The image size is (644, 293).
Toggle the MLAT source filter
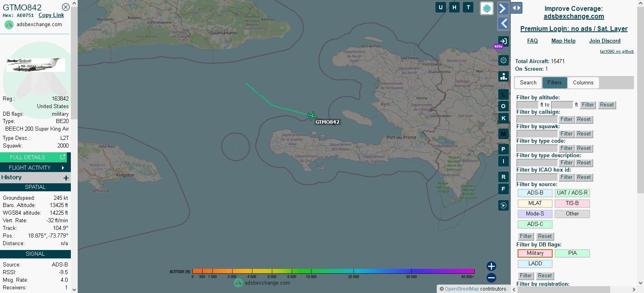535,203
